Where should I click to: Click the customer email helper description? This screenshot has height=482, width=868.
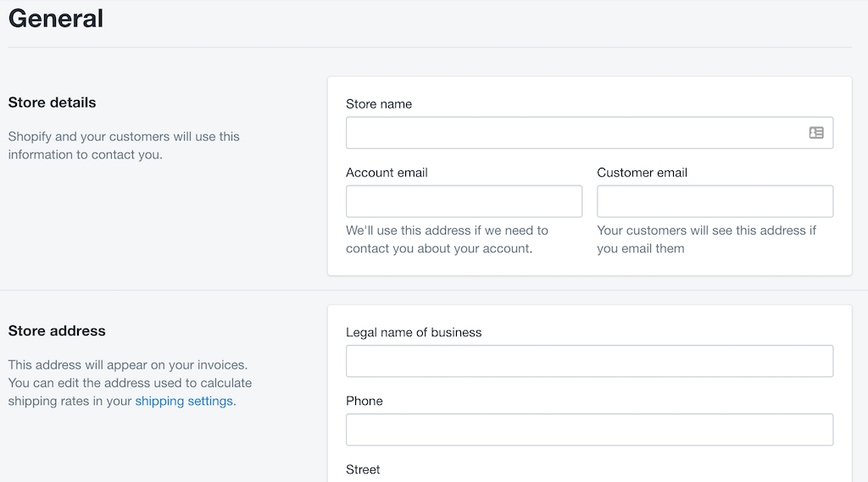(706, 240)
